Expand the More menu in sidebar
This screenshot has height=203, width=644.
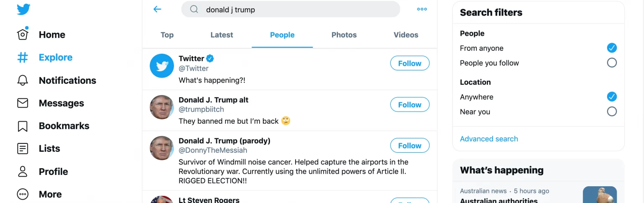(23, 194)
